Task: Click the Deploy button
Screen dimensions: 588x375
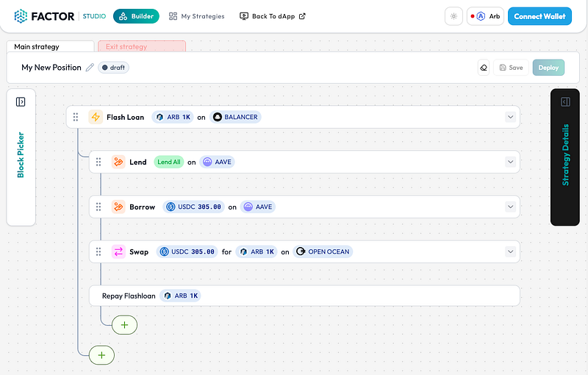Action: [548, 68]
